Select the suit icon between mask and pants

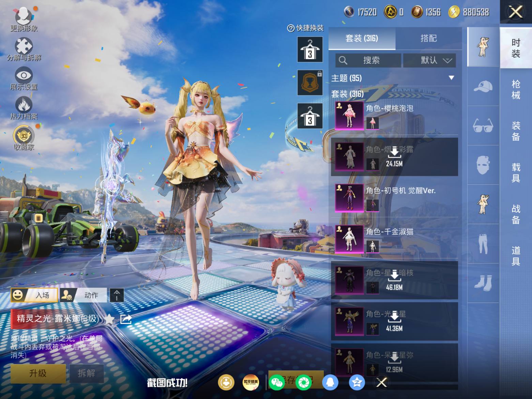click(483, 205)
